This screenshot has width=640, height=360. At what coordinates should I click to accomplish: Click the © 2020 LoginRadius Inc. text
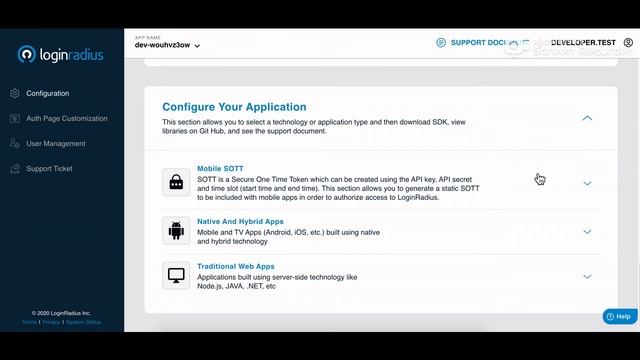tap(61, 313)
